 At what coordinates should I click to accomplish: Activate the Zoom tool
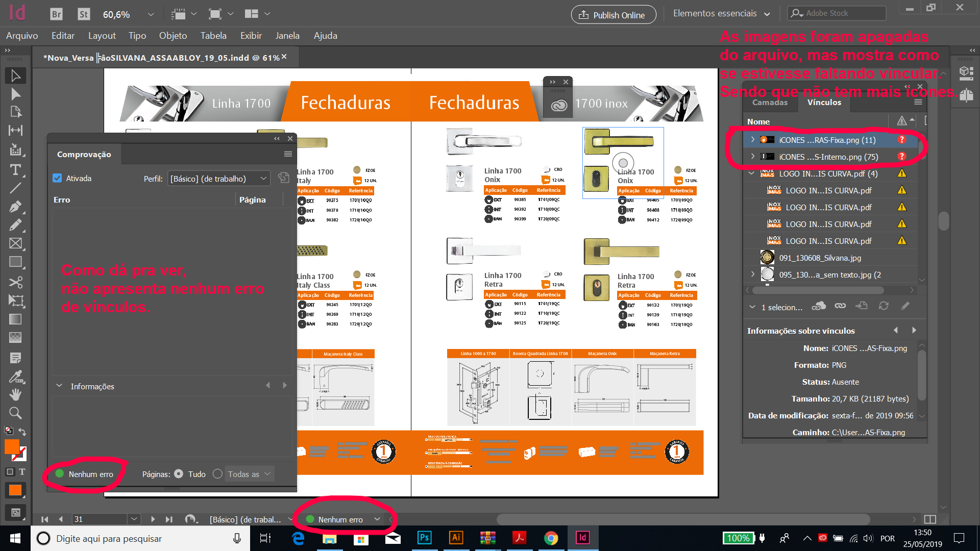(15, 413)
